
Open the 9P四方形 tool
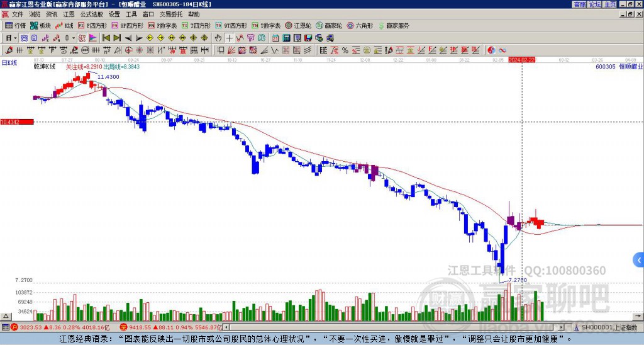pos(127,25)
